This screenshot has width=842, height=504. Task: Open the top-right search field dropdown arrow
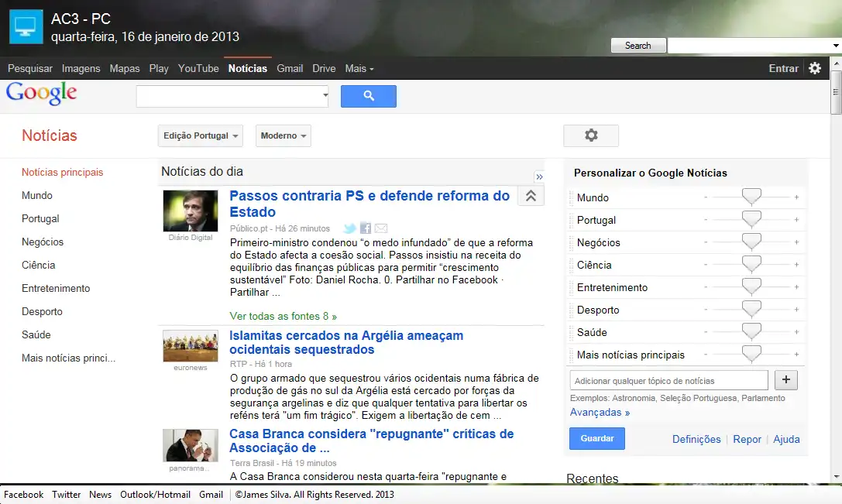coord(836,46)
